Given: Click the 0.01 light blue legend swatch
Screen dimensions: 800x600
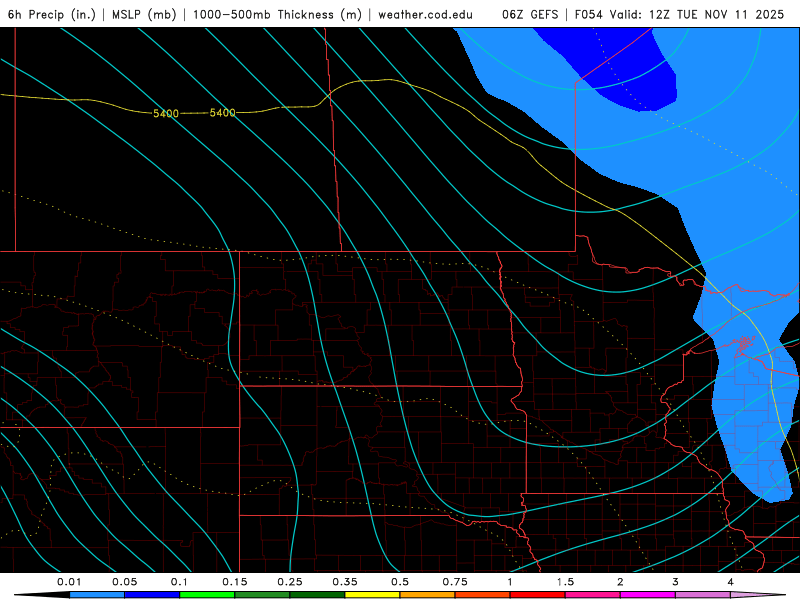Looking at the screenshot, I should pyautogui.click(x=97, y=595).
